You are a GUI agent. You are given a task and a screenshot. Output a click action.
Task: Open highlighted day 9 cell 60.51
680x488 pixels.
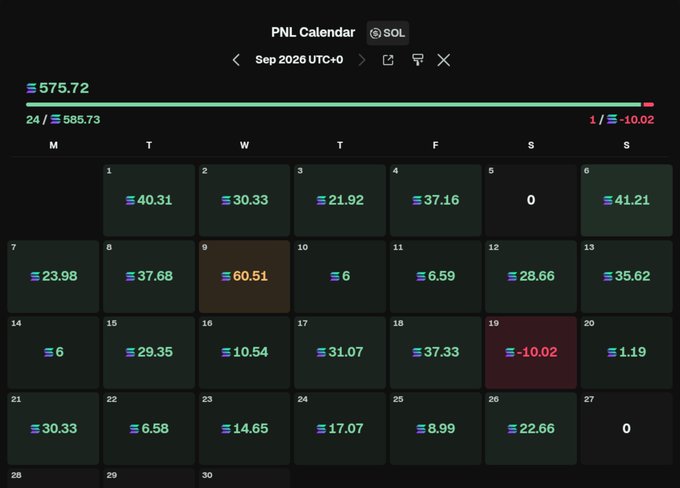tap(245, 276)
